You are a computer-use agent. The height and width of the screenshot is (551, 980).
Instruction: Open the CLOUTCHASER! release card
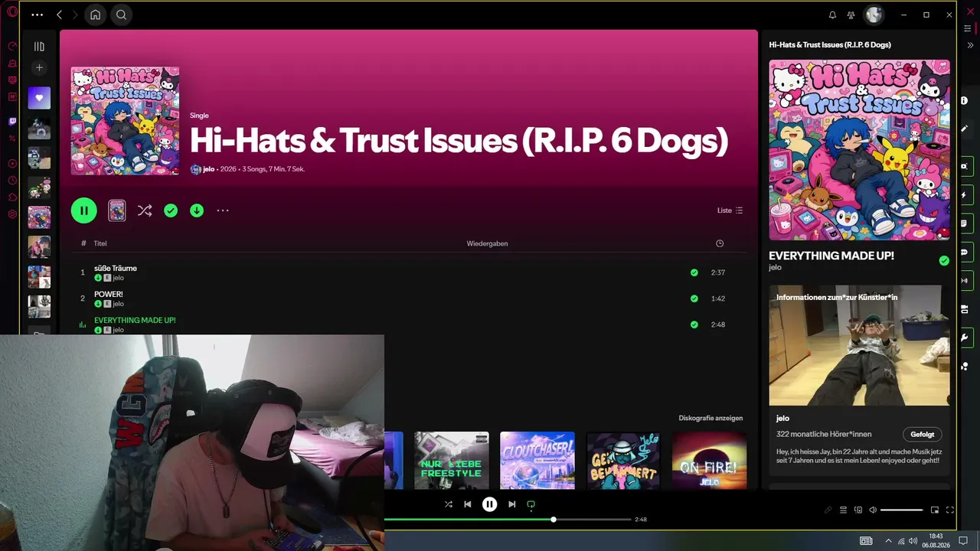(x=537, y=460)
